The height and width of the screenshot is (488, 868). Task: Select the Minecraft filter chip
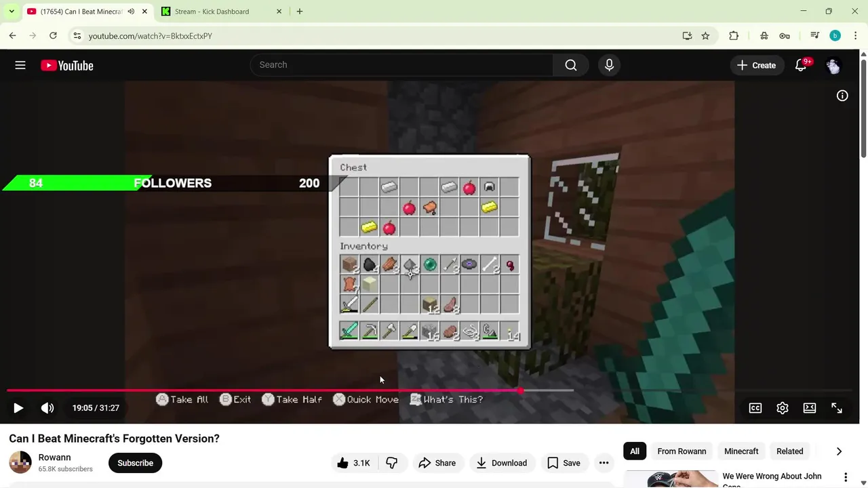pyautogui.click(x=741, y=451)
